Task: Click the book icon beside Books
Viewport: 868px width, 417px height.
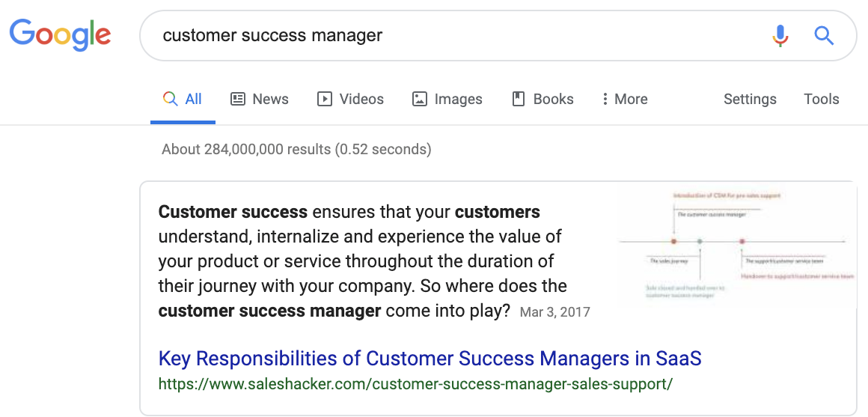Action: tap(518, 99)
